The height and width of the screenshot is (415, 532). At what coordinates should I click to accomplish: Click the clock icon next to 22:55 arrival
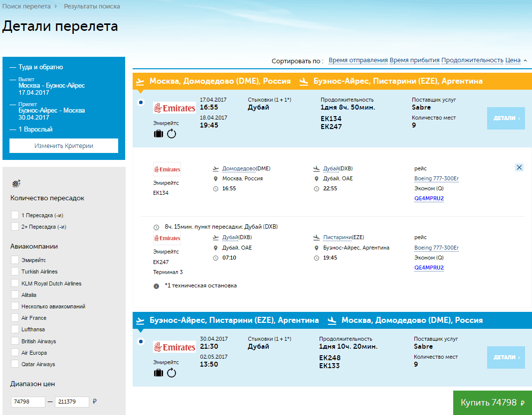[317, 189]
